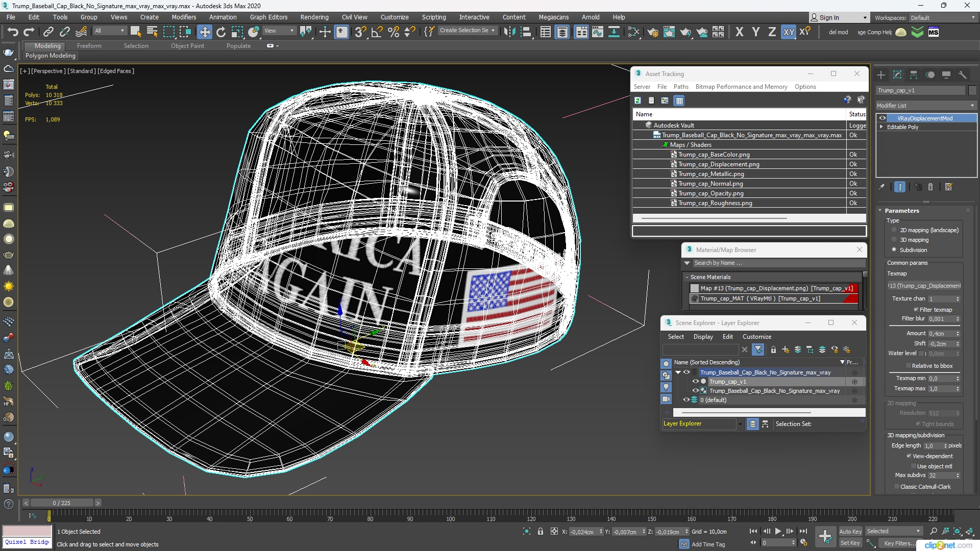Open the Modifiers menu

click(184, 17)
